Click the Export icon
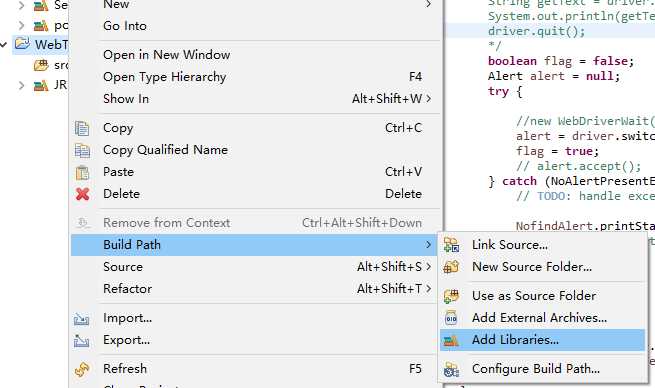Viewport: 655px width, 388px height. [x=81, y=341]
